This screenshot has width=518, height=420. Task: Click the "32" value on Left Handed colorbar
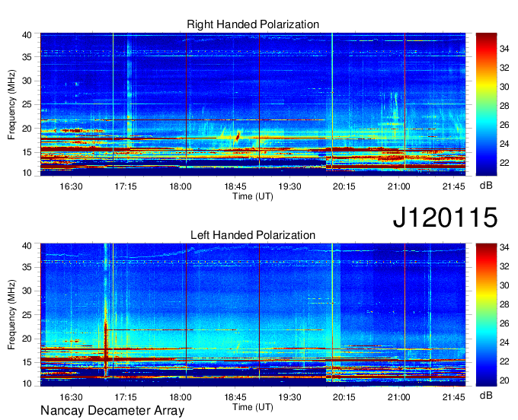(504, 266)
